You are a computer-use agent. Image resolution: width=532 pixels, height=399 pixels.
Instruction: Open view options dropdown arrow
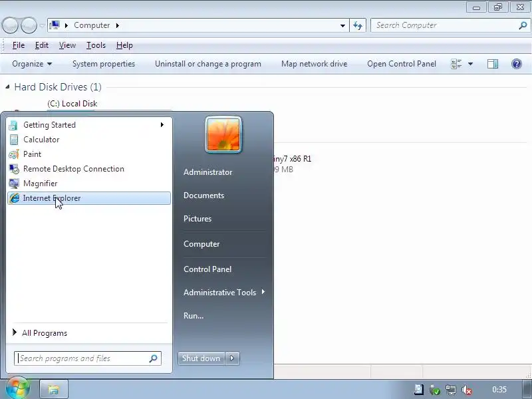pos(471,64)
